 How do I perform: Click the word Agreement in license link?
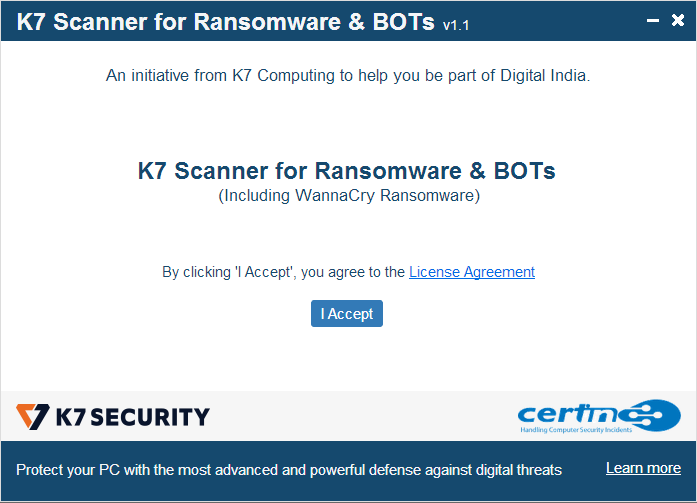pos(499,272)
